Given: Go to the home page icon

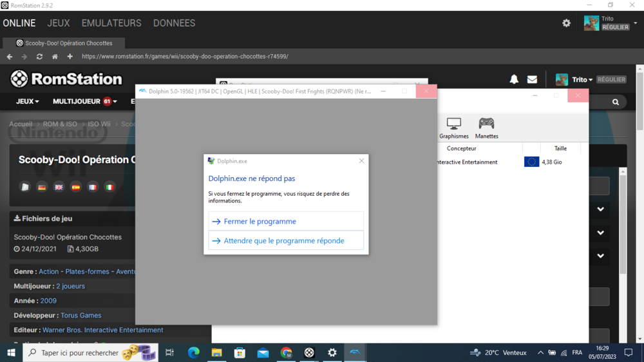Looking at the screenshot, I should (x=55, y=57).
